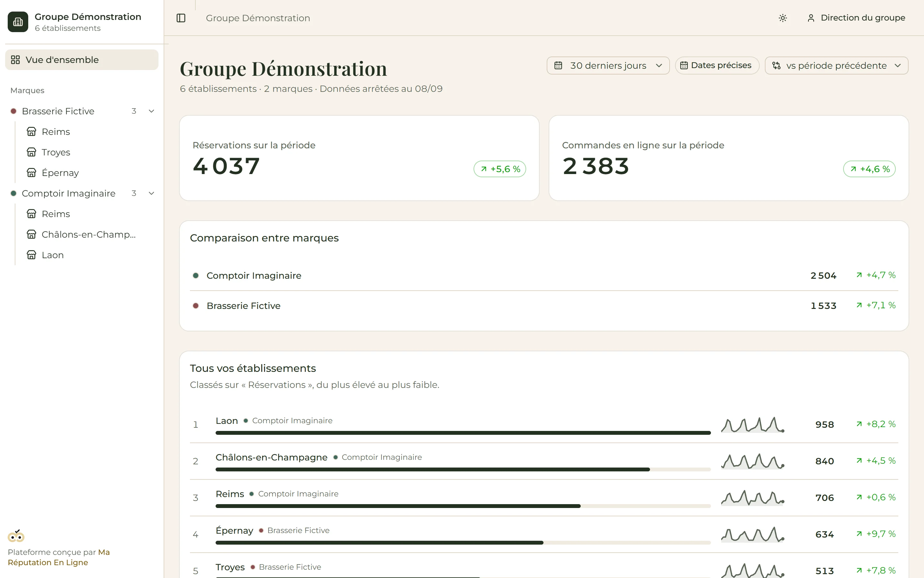Collapse the Comptoir Imaginaire brand chevron

pos(151,193)
